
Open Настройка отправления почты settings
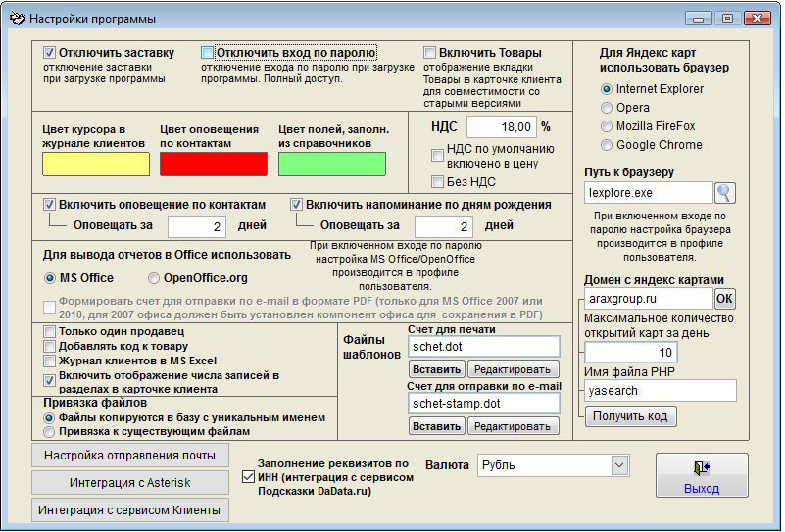coord(130,456)
